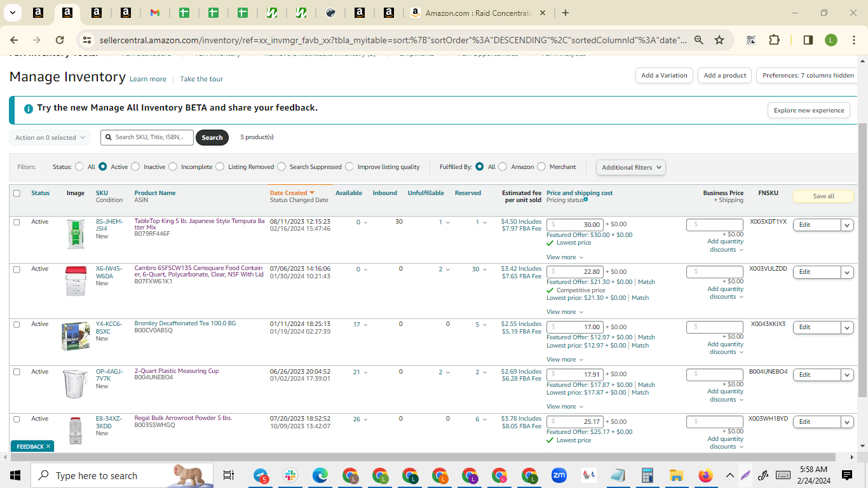
Task: Switch to the Gmail tab
Action: (154, 13)
